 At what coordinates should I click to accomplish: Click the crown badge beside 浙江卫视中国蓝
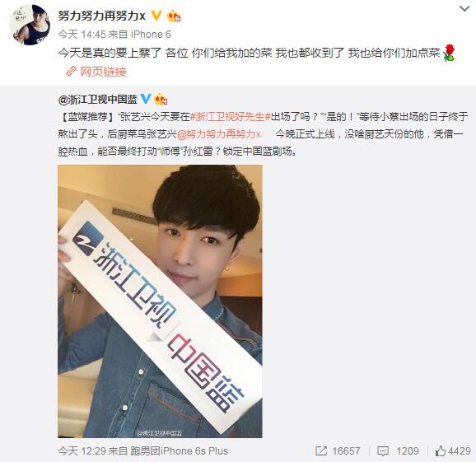161,99
